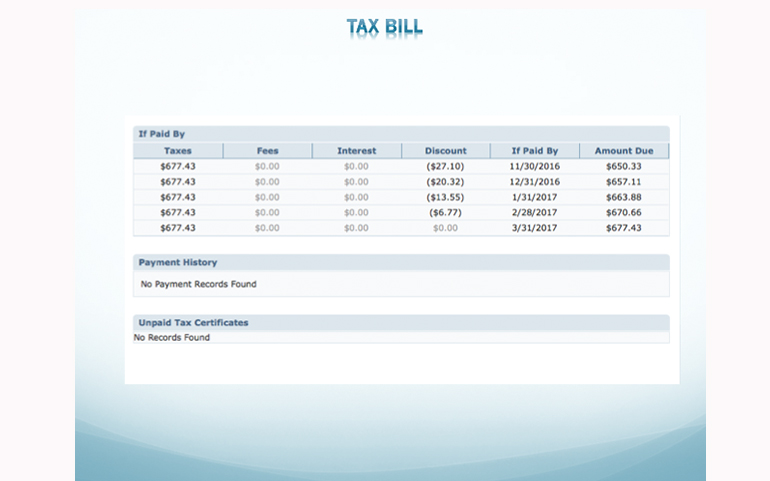Click the Fees column header

[267, 151]
